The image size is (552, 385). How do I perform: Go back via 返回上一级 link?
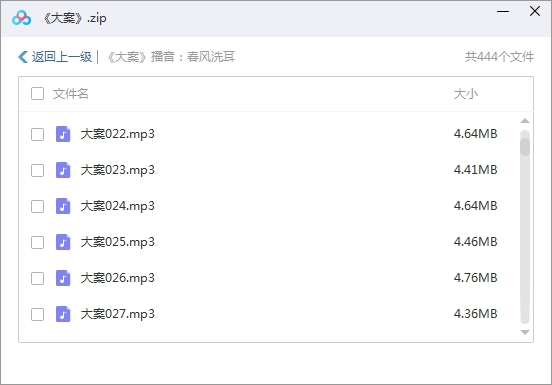(x=62, y=57)
